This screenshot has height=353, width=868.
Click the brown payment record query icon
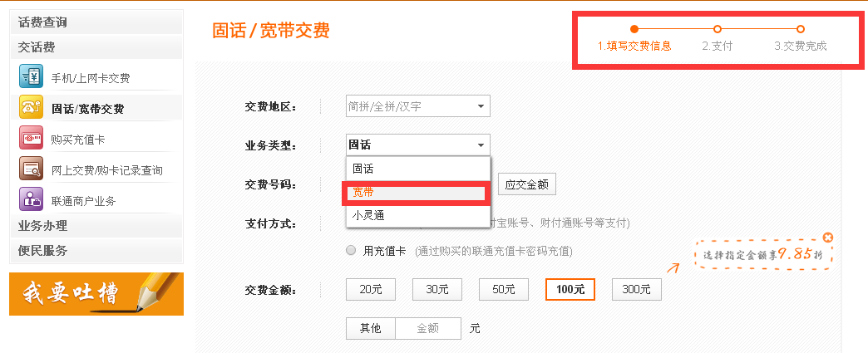[x=31, y=169]
